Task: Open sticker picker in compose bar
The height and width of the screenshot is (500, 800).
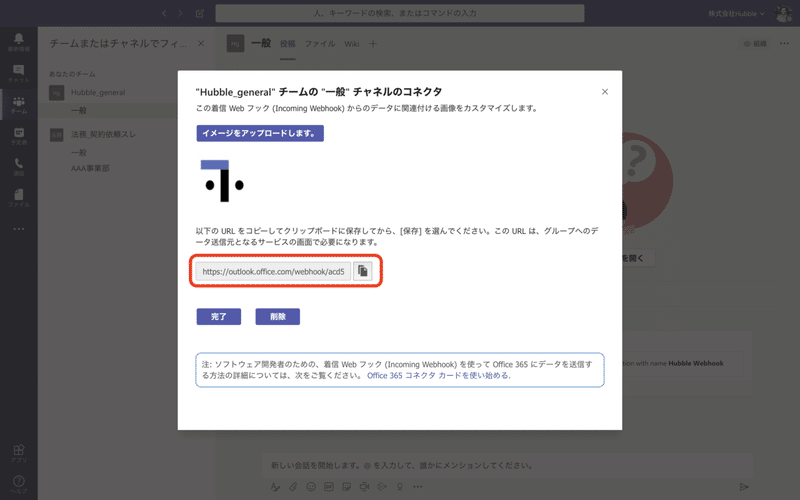Action: (346, 487)
